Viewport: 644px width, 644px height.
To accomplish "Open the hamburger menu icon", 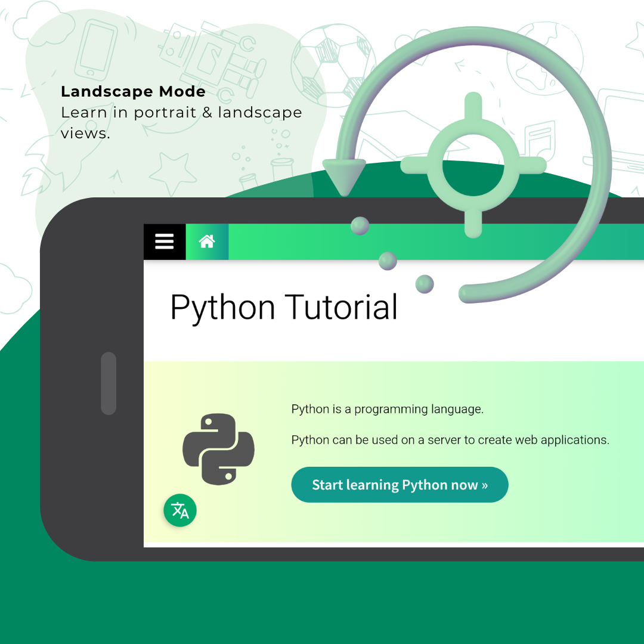I will (x=165, y=241).
